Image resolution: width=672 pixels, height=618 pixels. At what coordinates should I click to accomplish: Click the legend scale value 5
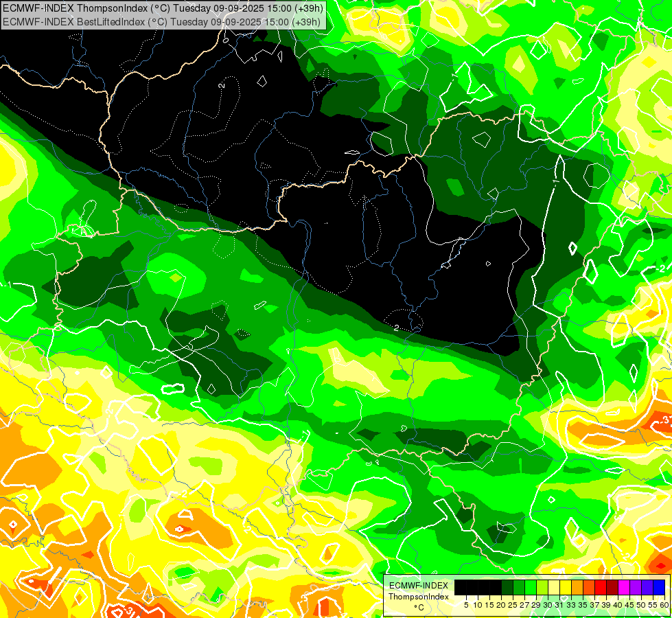pos(466,605)
